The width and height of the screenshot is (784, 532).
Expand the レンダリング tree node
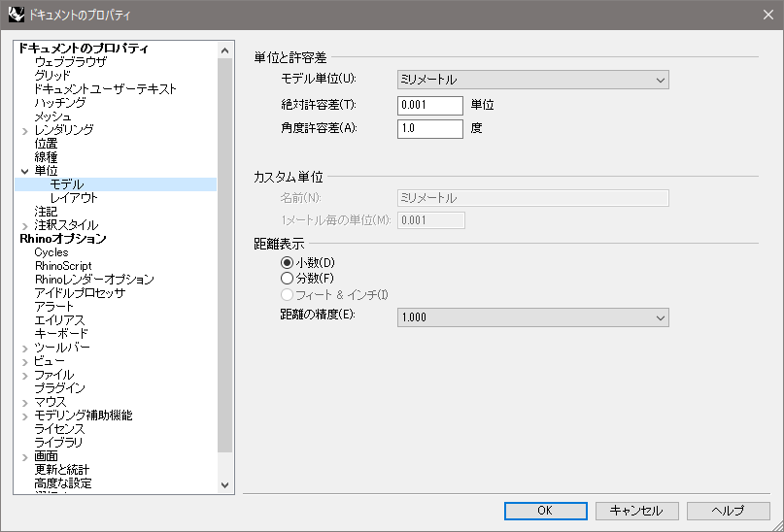pyautogui.click(x=25, y=130)
